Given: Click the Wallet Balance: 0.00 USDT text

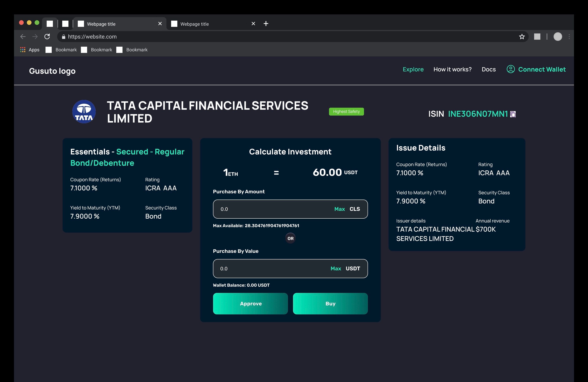Looking at the screenshot, I should click(241, 285).
